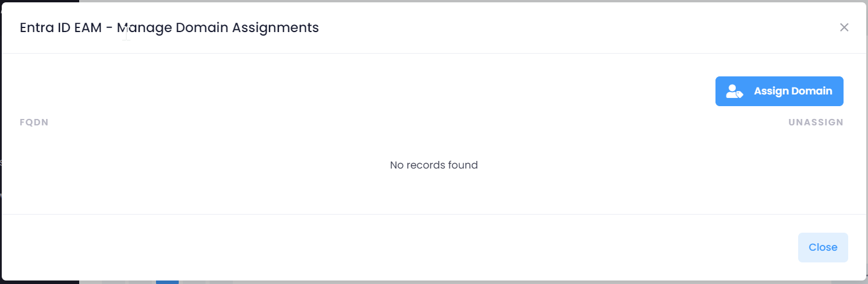Click the person-with-tag glyph left of Assign Domain
Image resolution: width=868 pixels, height=284 pixels.
734,92
